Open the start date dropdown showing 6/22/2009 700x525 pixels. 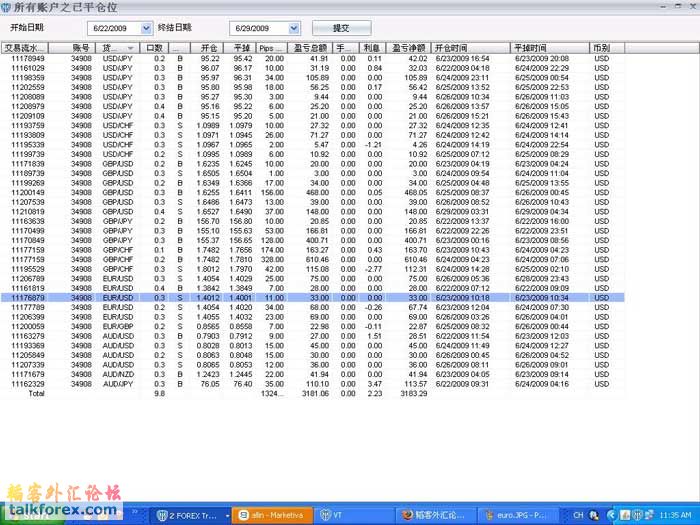coord(147,28)
